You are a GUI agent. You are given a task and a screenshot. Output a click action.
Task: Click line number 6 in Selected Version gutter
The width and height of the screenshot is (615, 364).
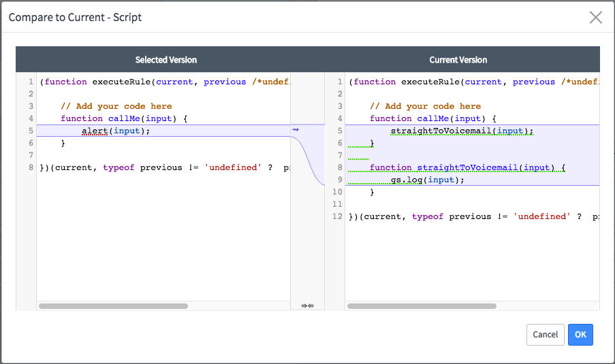tap(31, 143)
